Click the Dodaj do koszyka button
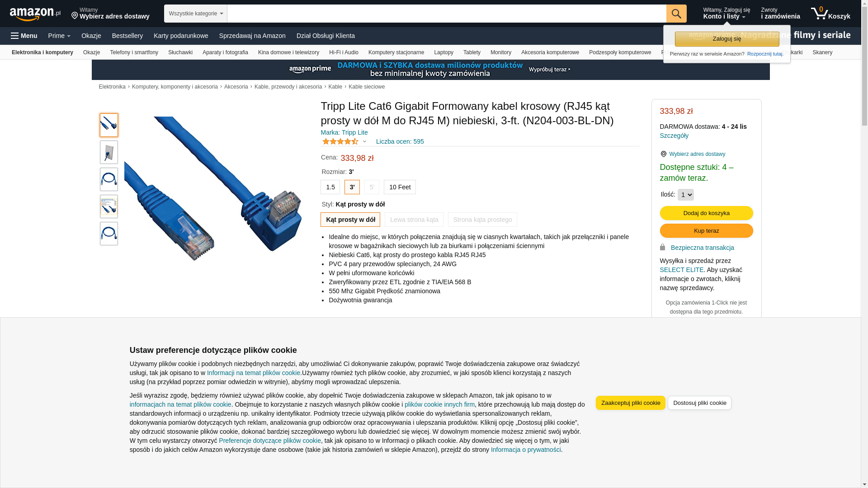This screenshot has width=868, height=488. (x=707, y=213)
